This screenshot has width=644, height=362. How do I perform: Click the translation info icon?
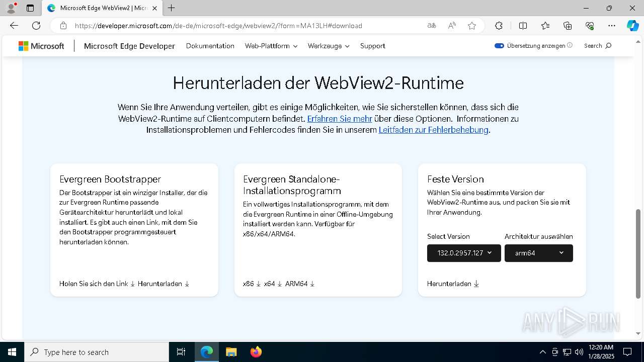tap(570, 45)
